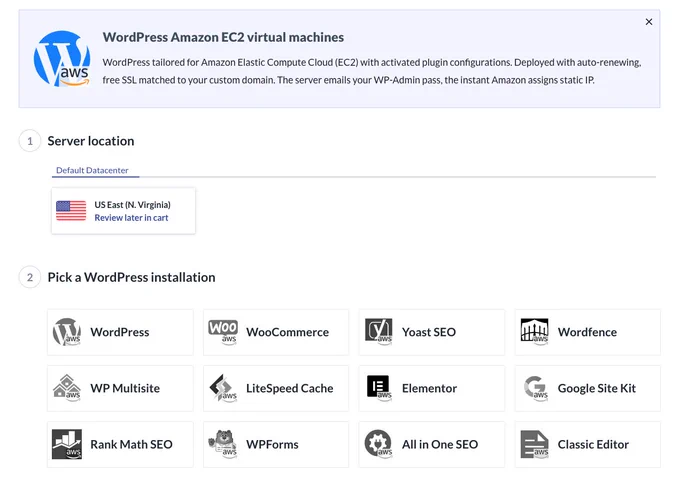Choose the WordPress installation label
Viewport: 680px width, 494px height.
click(120, 332)
